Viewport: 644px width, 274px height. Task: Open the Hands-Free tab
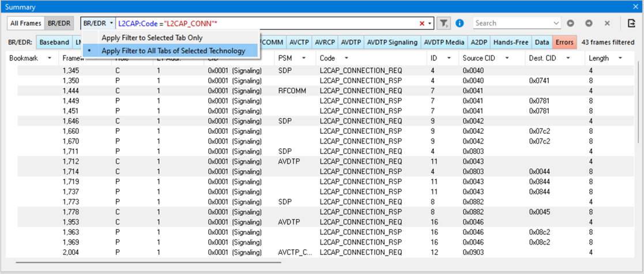[x=511, y=42]
